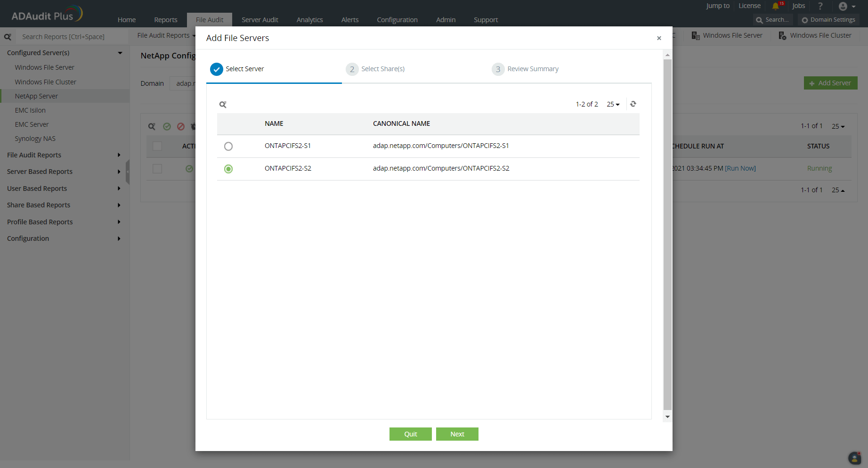The width and height of the screenshot is (868, 468).
Task: Switch to the Analytics tab
Action: click(310, 20)
